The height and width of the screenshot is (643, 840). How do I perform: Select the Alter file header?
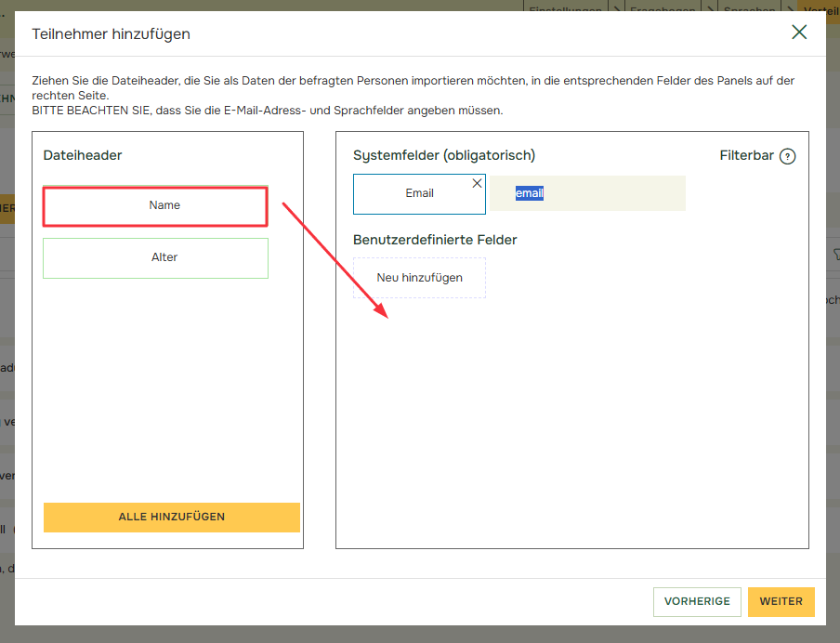pos(155,258)
